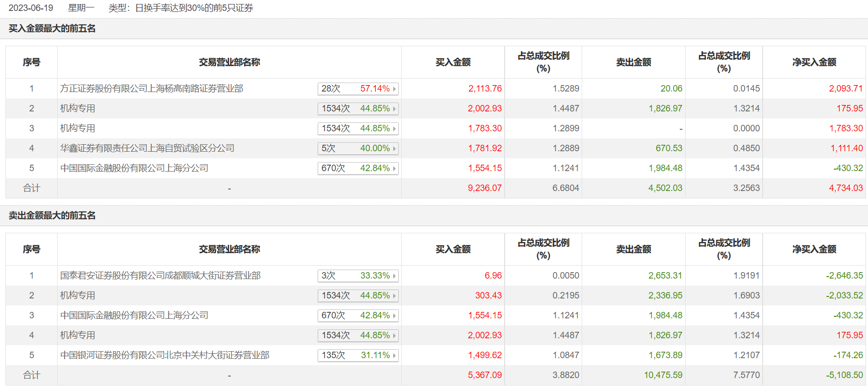Image resolution: width=868 pixels, height=388 pixels.
Task: Click arrow icon beside 28次 57.14%
Action: coord(394,89)
